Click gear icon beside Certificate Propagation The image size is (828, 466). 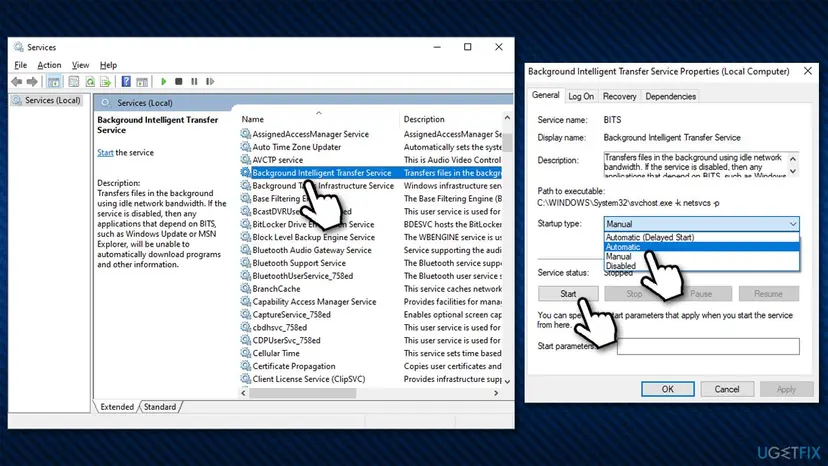(245, 366)
